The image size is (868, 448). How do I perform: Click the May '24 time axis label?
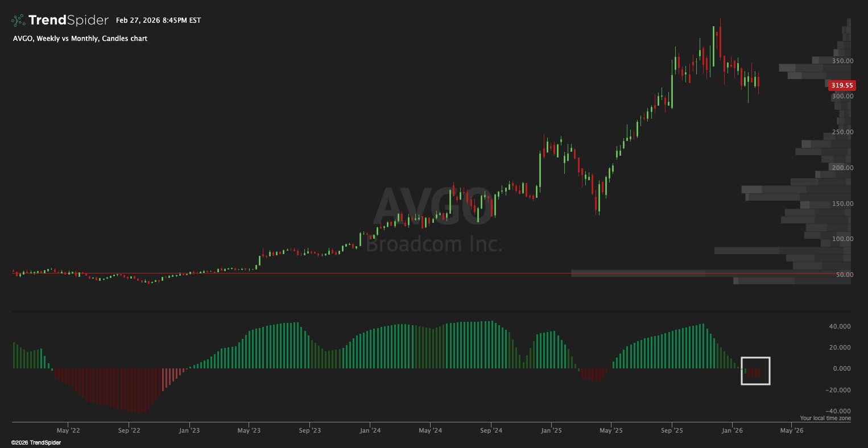[x=431, y=431]
